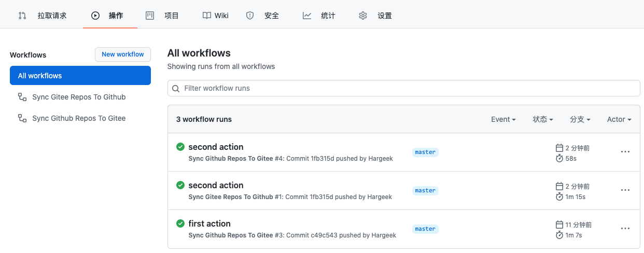Click the duration text 1m 15s
Image resolution: width=644 pixels, height=253 pixels.
pyautogui.click(x=576, y=196)
